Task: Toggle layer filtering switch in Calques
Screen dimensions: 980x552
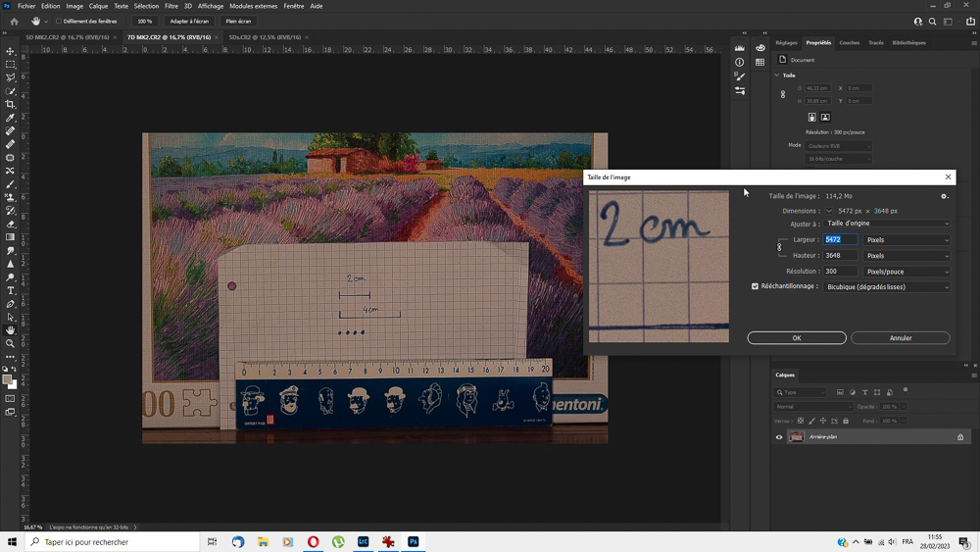Action: pyautogui.click(x=906, y=390)
